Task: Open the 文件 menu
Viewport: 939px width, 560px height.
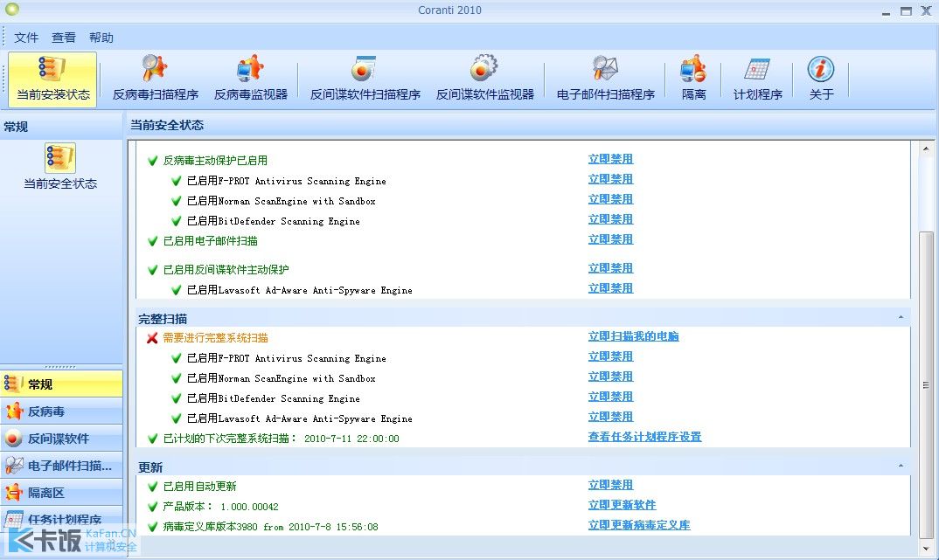Action: click(26, 38)
